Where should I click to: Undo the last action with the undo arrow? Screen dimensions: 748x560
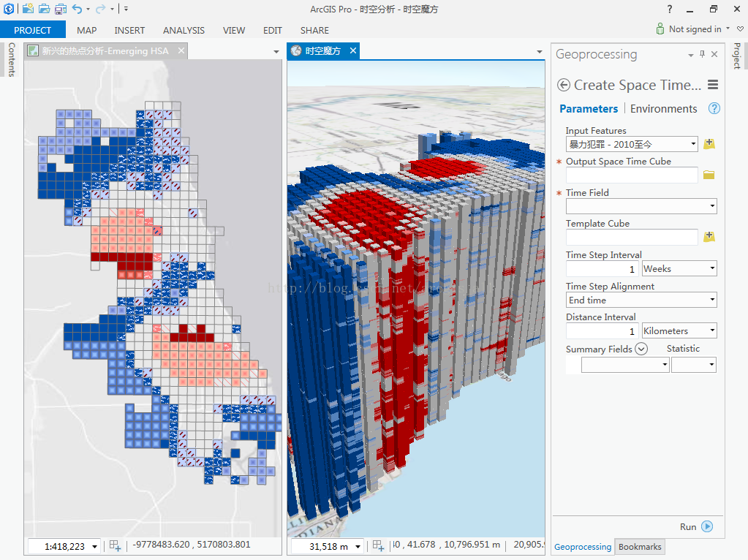[78, 9]
